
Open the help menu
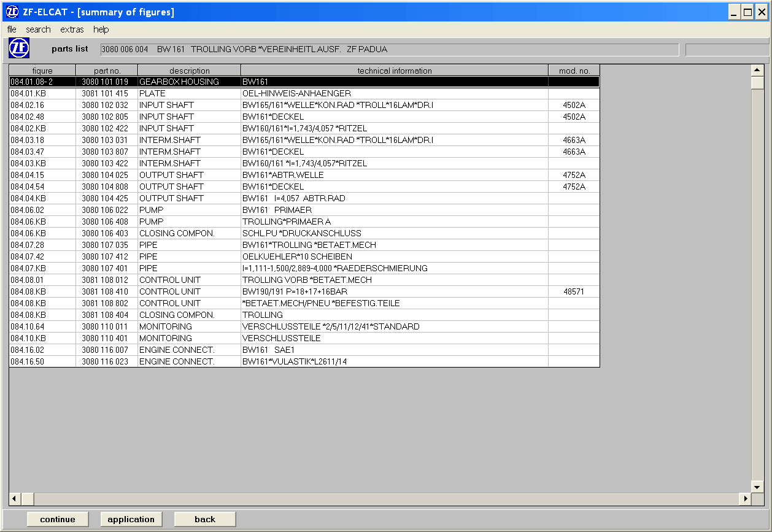click(x=101, y=29)
